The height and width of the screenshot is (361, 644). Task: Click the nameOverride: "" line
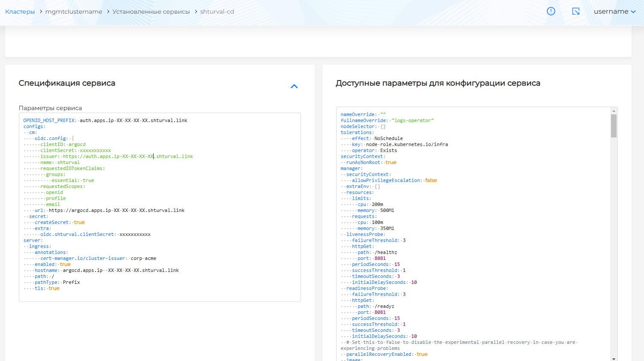click(x=363, y=114)
